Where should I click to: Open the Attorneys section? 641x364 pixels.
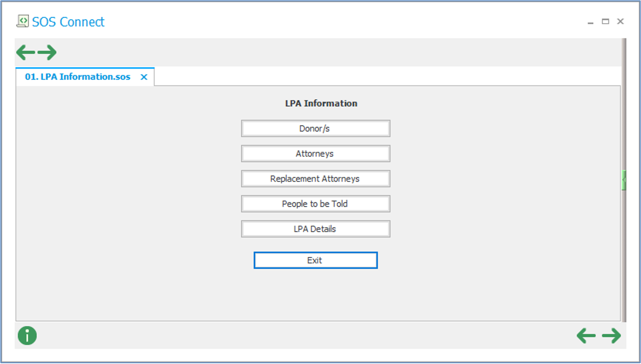click(315, 154)
